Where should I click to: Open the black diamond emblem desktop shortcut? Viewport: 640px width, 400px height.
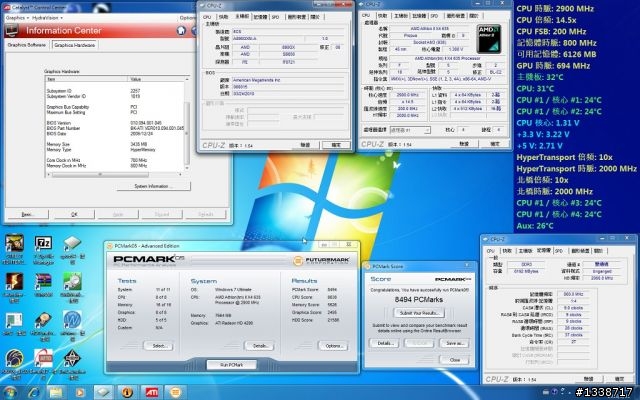pos(72,358)
